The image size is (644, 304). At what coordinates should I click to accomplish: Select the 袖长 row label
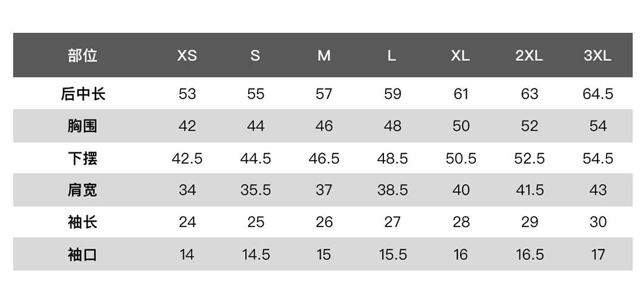(x=82, y=222)
